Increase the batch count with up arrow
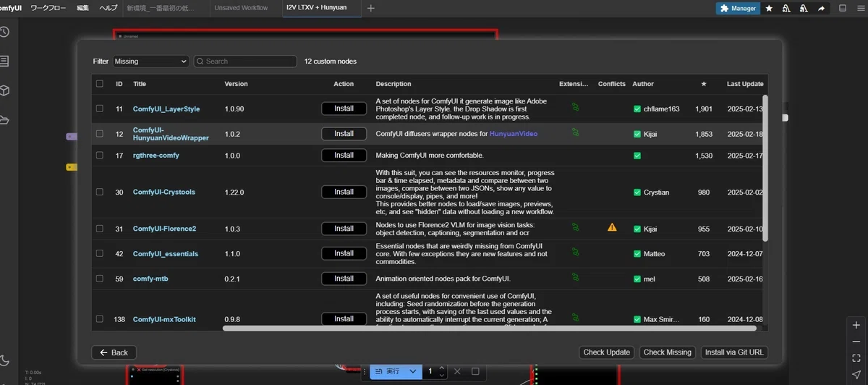This screenshot has width=868, height=385. point(441,368)
